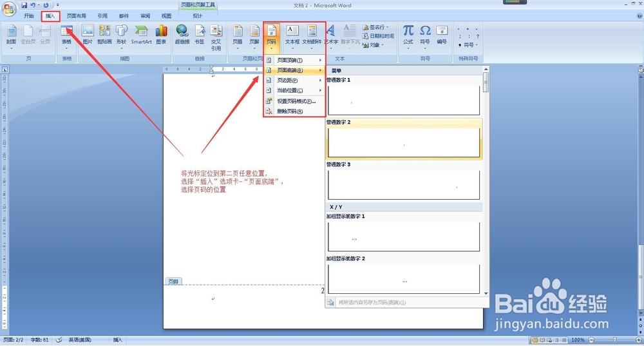Insert a cover page (封面)
This screenshot has width=644, height=346.
click(x=11, y=37)
